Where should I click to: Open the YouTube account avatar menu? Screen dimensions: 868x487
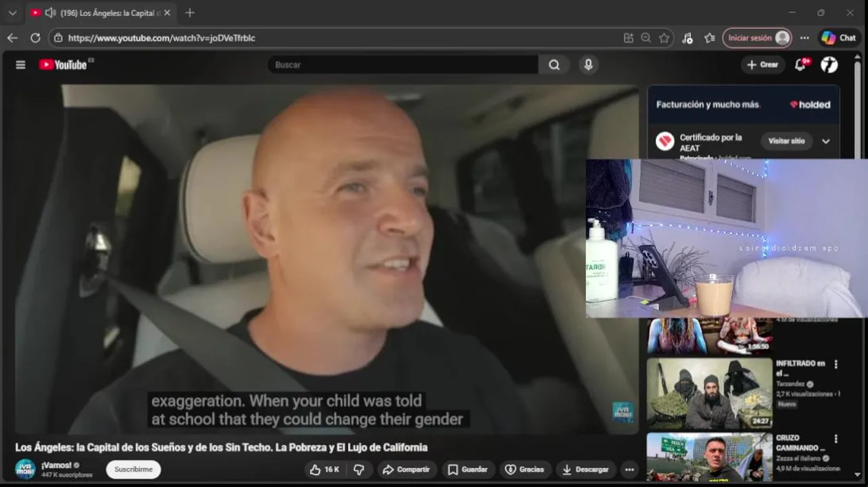(x=829, y=65)
